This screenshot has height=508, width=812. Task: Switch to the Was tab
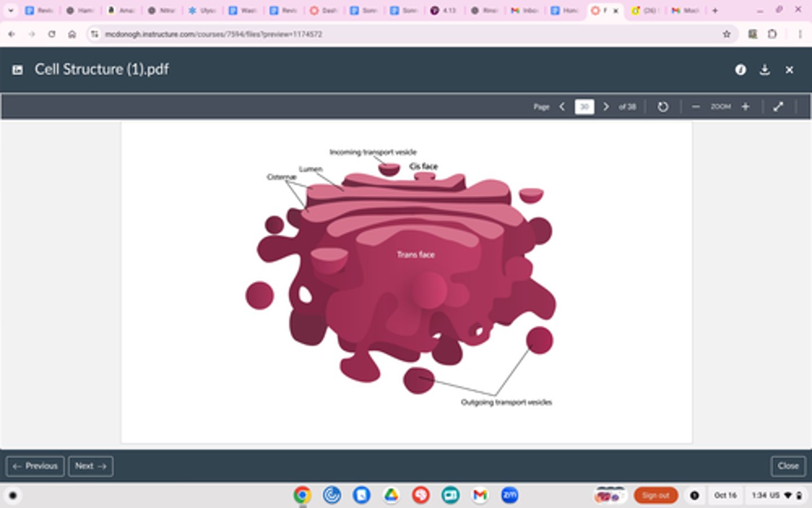pyautogui.click(x=242, y=10)
